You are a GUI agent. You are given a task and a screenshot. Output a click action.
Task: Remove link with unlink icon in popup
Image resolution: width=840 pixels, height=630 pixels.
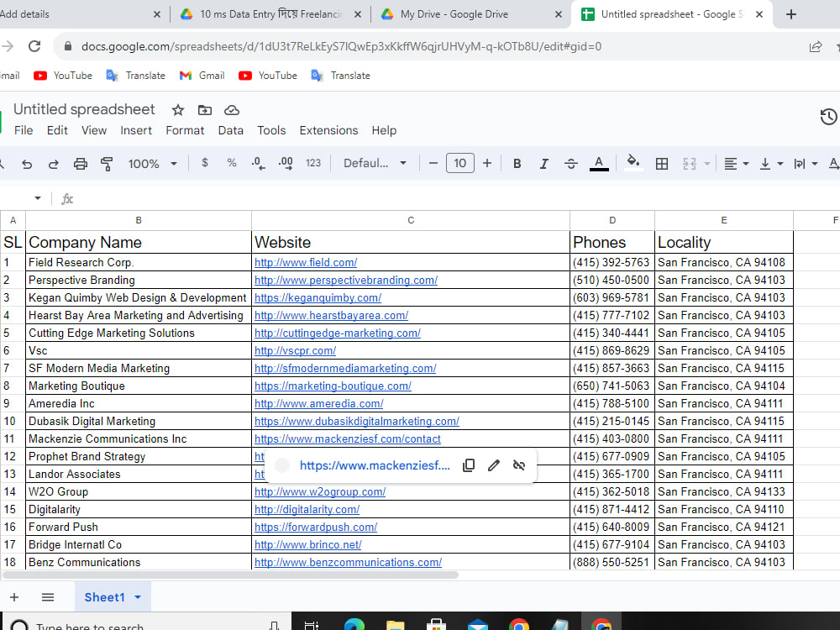tap(518, 465)
